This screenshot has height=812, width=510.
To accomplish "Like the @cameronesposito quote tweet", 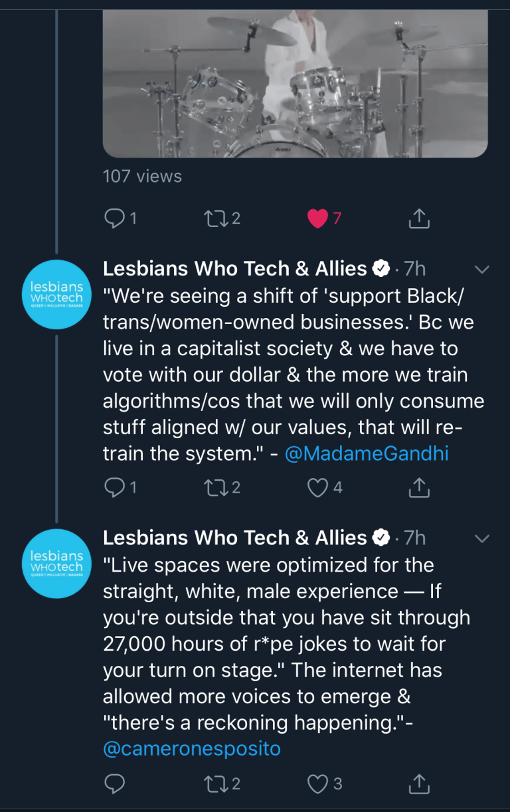I will (x=318, y=783).
